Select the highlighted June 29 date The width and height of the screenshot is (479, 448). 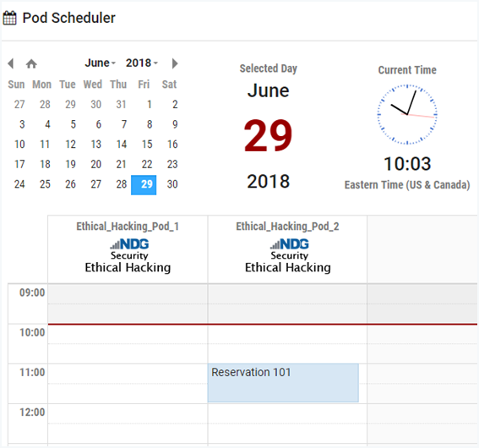coord(144,185)
